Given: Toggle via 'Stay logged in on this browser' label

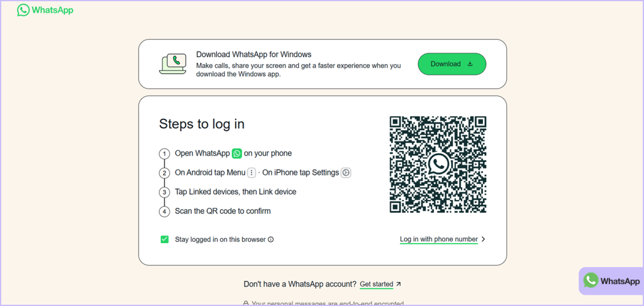Looking at the screenshot, I should point(220,239).
